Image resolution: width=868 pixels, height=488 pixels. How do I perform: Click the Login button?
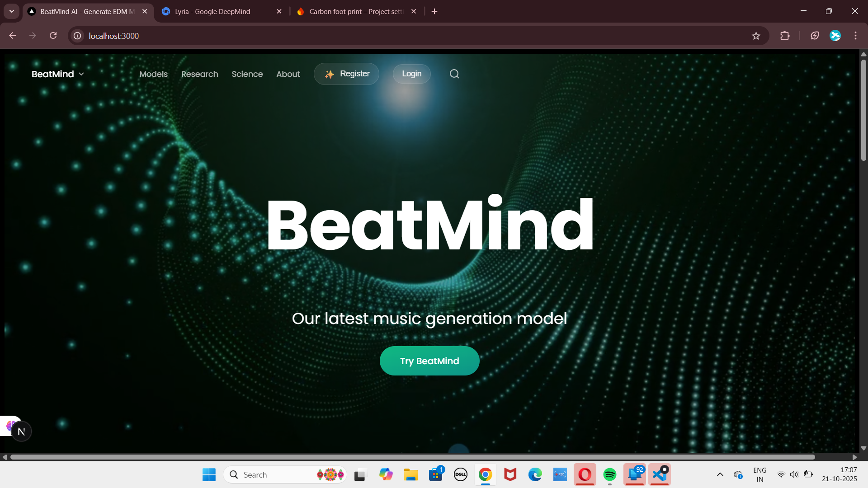point(411,74)
